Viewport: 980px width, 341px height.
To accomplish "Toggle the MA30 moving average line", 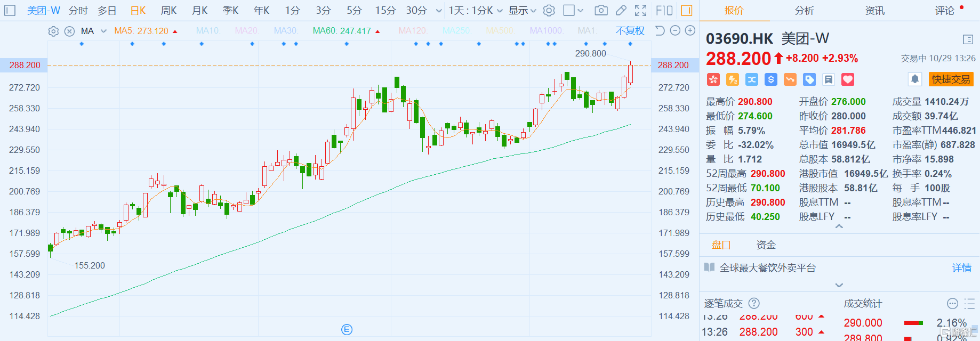I will 286,31.
